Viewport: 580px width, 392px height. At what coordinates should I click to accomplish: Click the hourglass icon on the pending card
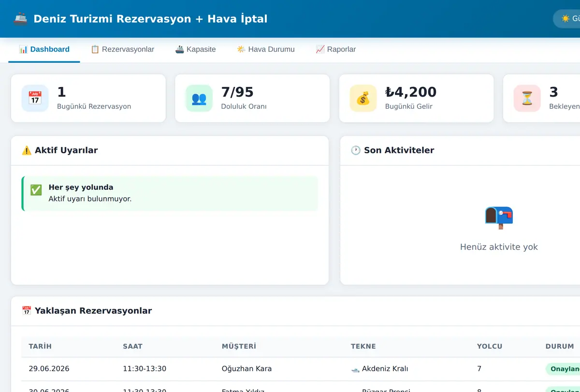pyautogui.click(x=527, y=98)
